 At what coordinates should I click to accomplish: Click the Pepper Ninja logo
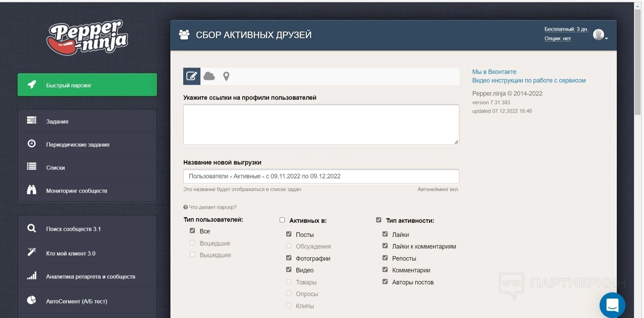pyautogui.click(x=87, y=37)
